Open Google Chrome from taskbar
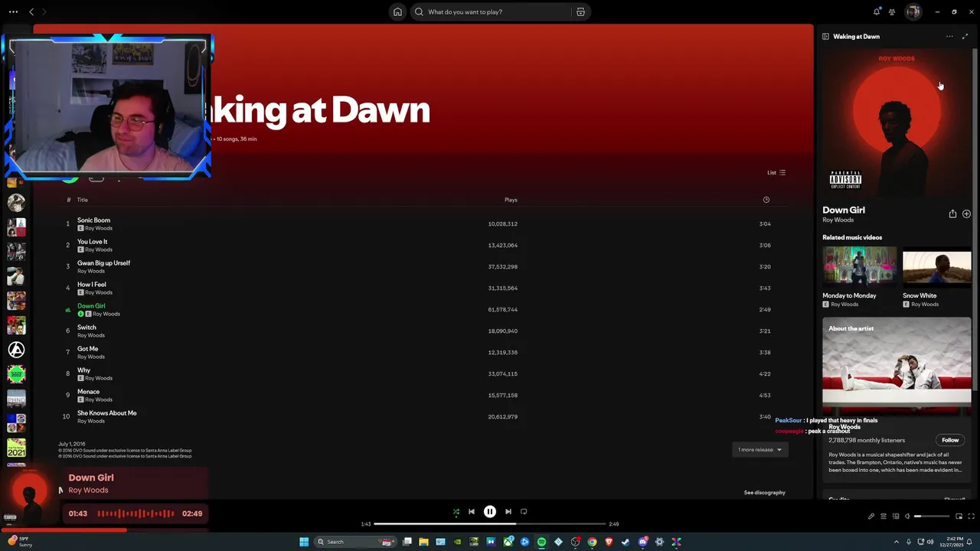 592,542
